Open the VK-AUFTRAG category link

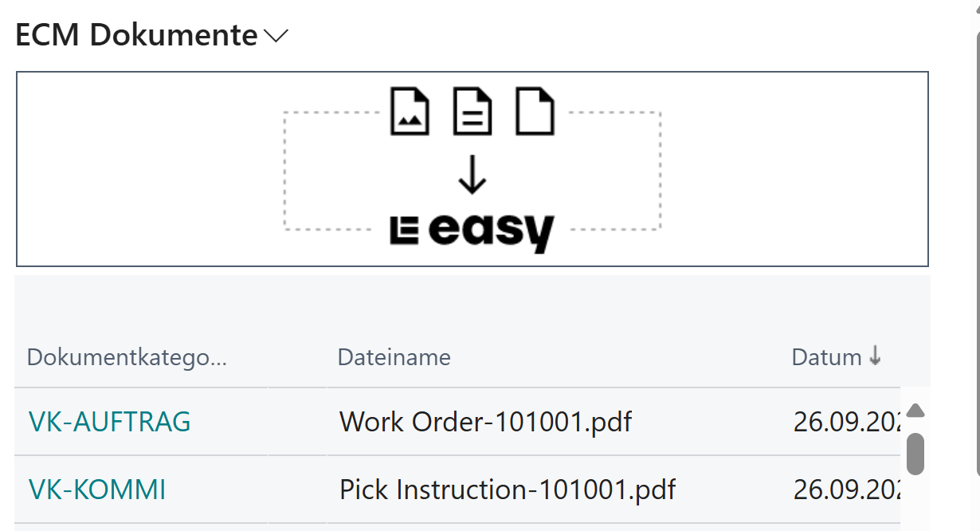pyautogui.click(x=110, y=422)
